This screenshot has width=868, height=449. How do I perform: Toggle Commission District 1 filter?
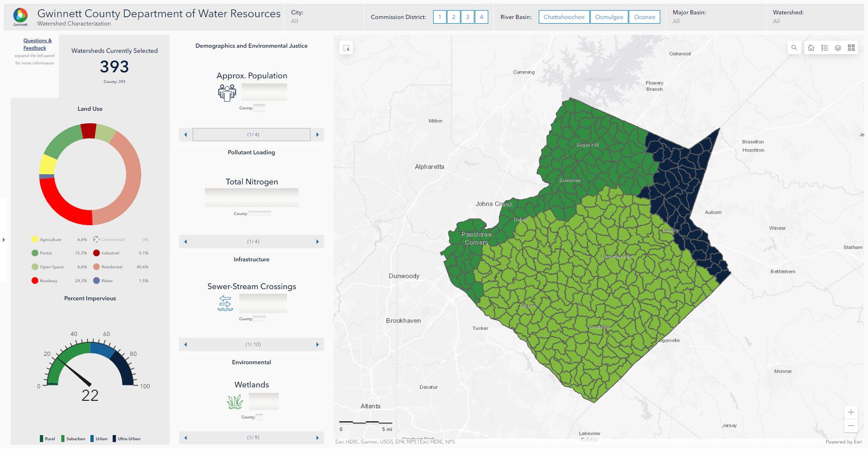(440, 17)
